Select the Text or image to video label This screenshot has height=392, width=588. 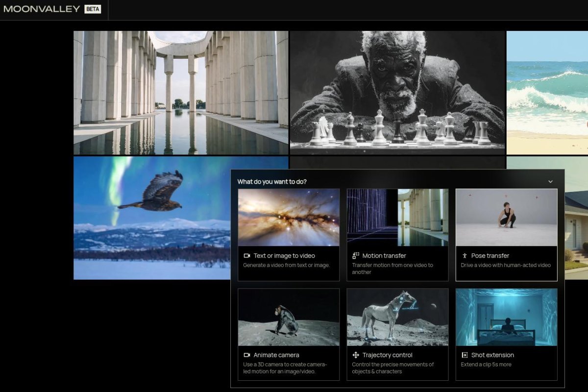[x=284, y=256]
